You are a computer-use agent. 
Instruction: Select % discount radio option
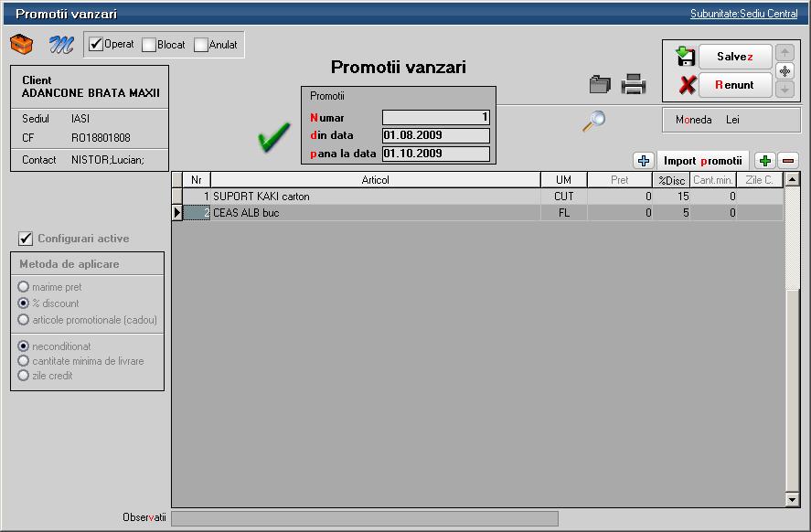point(23,303)
